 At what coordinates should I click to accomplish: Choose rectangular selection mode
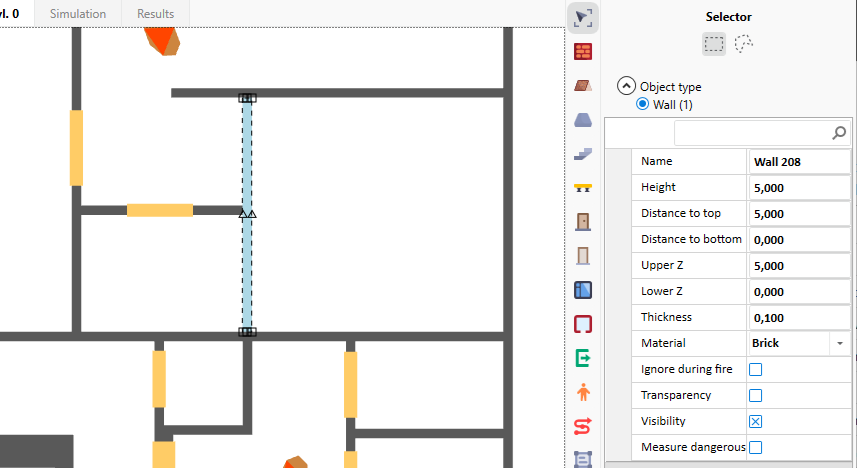(714, 44)
